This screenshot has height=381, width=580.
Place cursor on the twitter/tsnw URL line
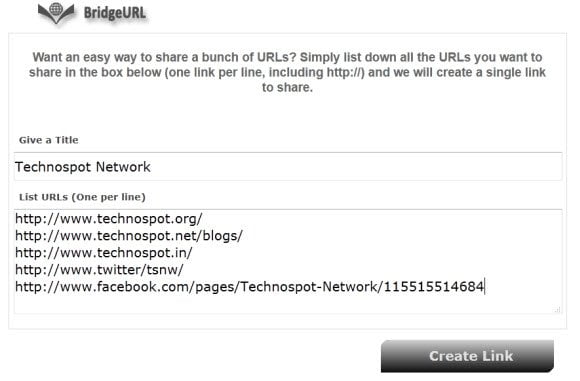click(x=99, y=270)
